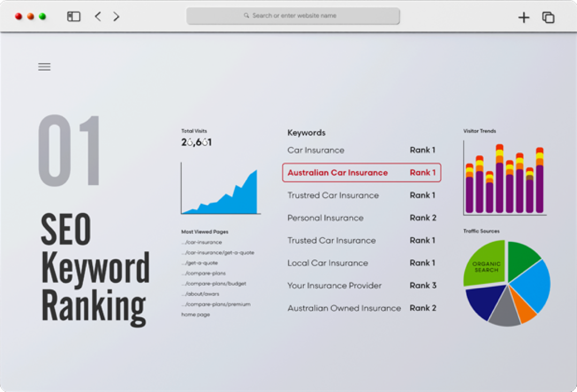Open a new tab with plus icon
The image size is (577, 392).
tap(523, 17)
